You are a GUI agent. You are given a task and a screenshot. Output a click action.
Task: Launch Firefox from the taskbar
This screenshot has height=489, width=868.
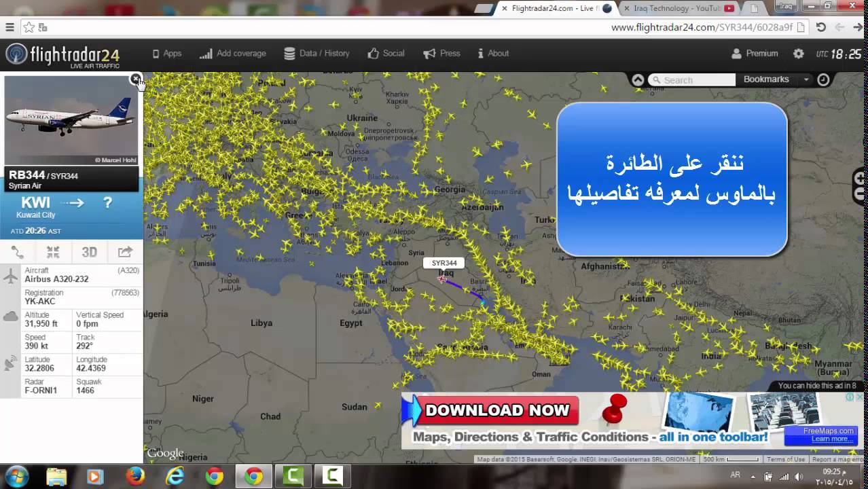pyautogui.click(x=135, y=476)
